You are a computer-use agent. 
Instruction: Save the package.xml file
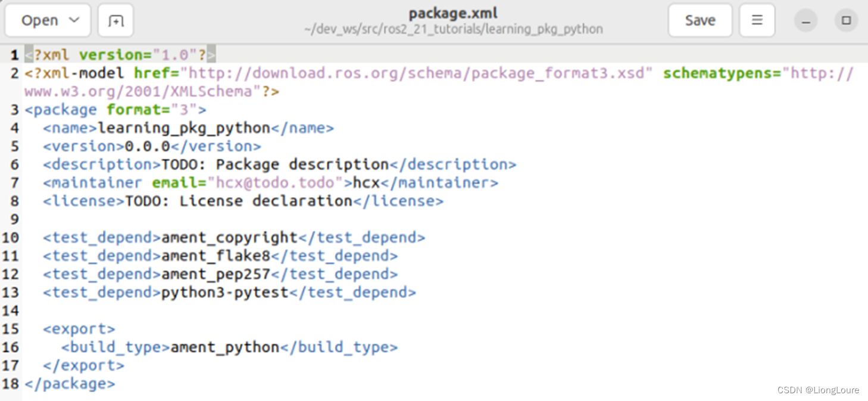point(700,20)
